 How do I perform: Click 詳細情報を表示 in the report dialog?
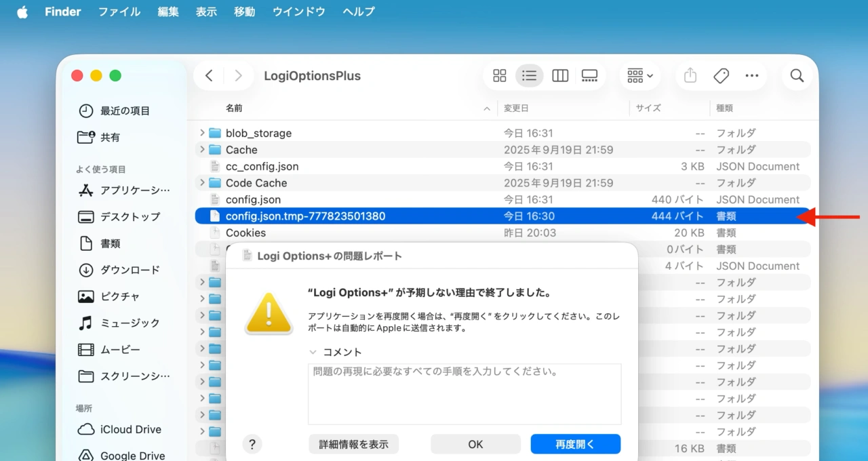coord(353,444)
